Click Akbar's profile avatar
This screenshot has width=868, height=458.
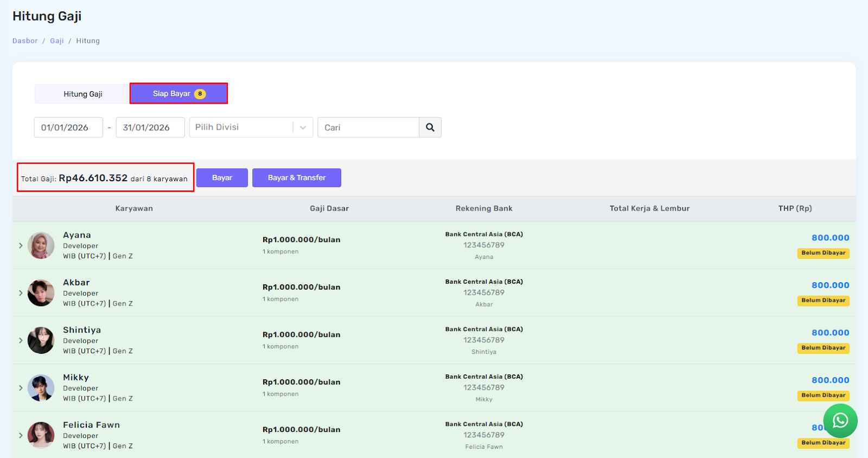(41, 293)
